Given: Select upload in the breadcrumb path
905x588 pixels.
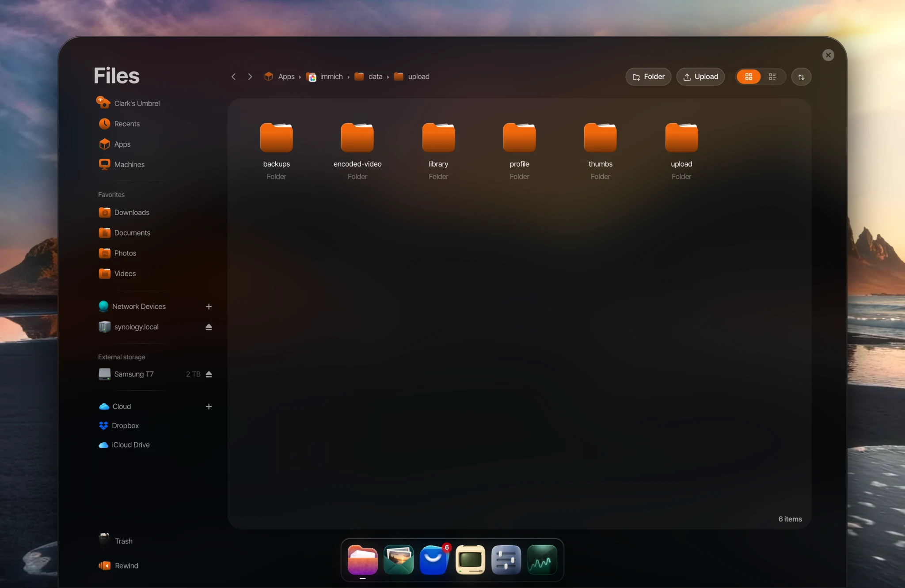Looking at the screenshot, I should (x=411, y=77).
